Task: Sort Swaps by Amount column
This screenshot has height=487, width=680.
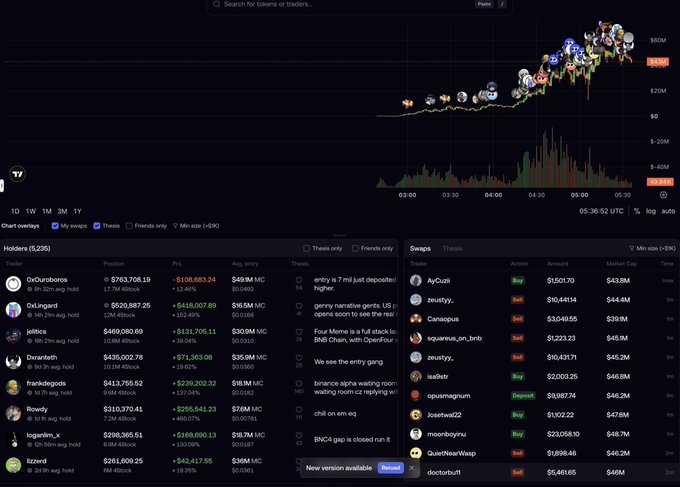Action: pyautogui.click(x=557, y=264)
